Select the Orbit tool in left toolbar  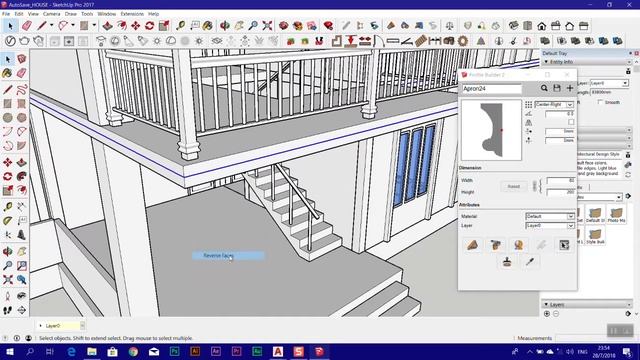click(7, 251)
